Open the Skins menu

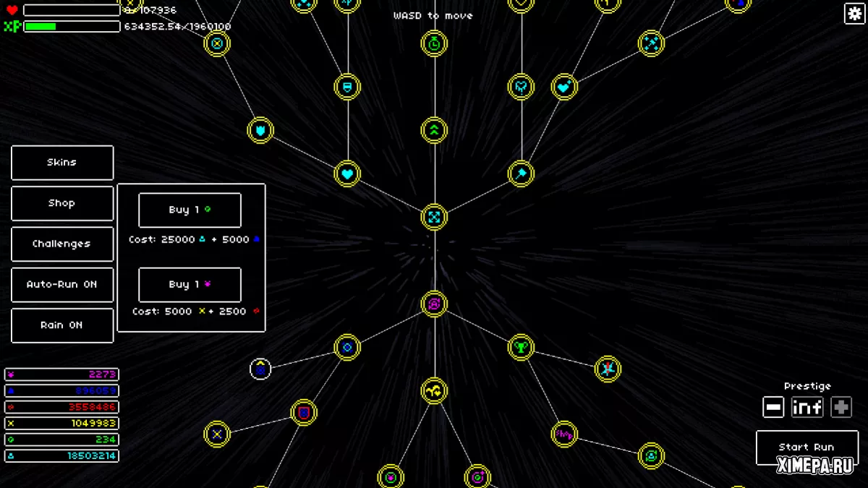point(62,163)
